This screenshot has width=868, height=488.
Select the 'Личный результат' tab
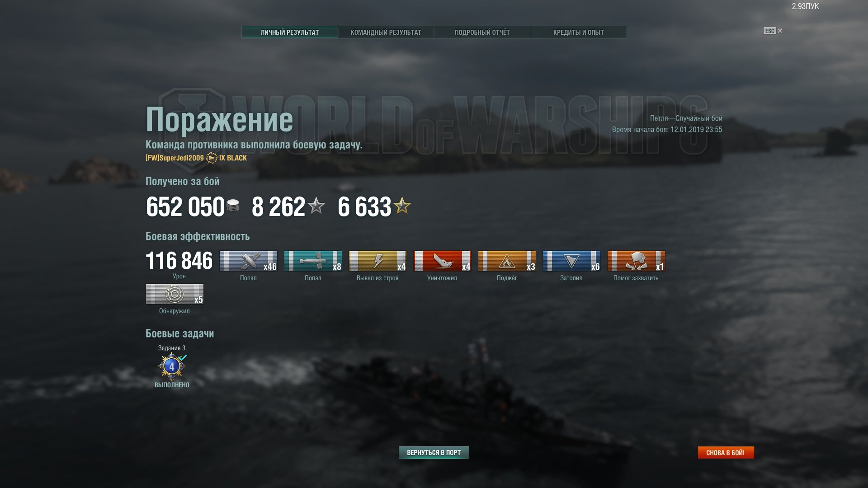point(289,33)
